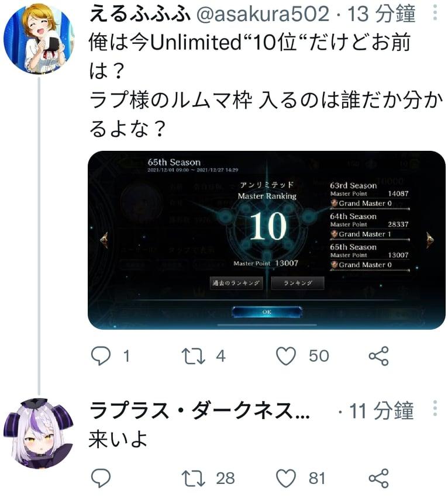The height and width of the screenshot is (498, 448).
Task: Go to previous page with left arrow
Action: coord(104,240)
